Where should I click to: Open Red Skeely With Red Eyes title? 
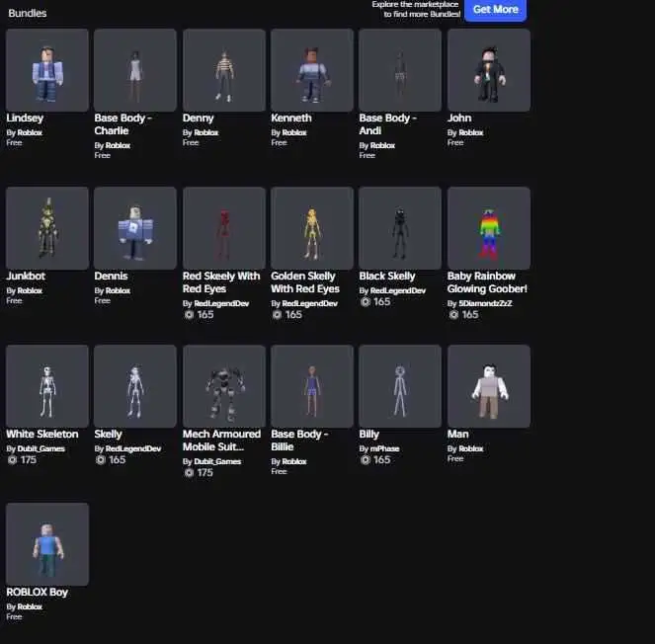pyautogui.click(x=221, y=282)
